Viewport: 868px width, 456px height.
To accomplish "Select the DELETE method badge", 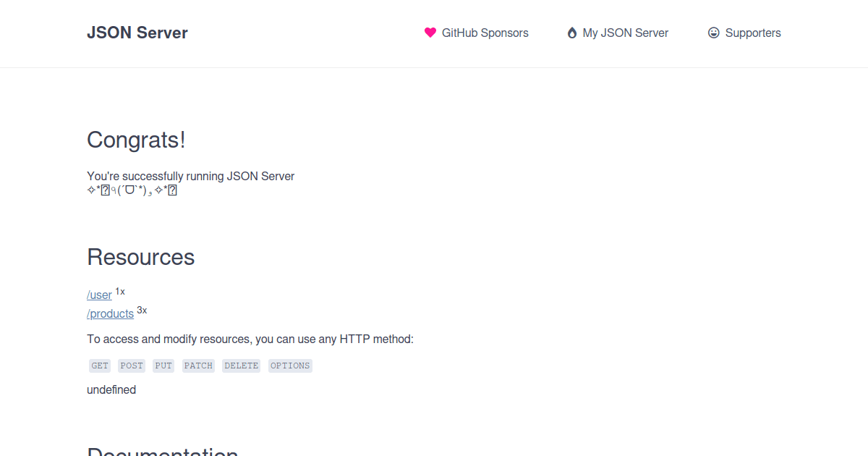I will click(241, 366).
